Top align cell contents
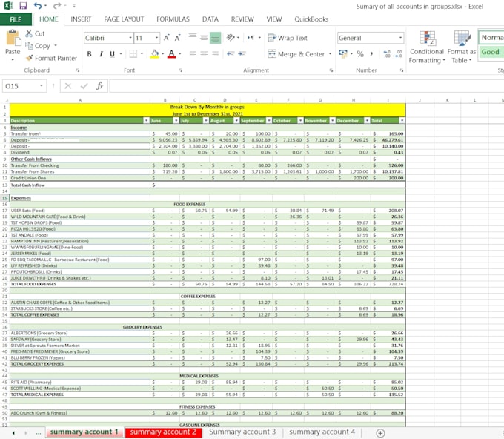The image size is (504, 439). (x=193, y=38)
